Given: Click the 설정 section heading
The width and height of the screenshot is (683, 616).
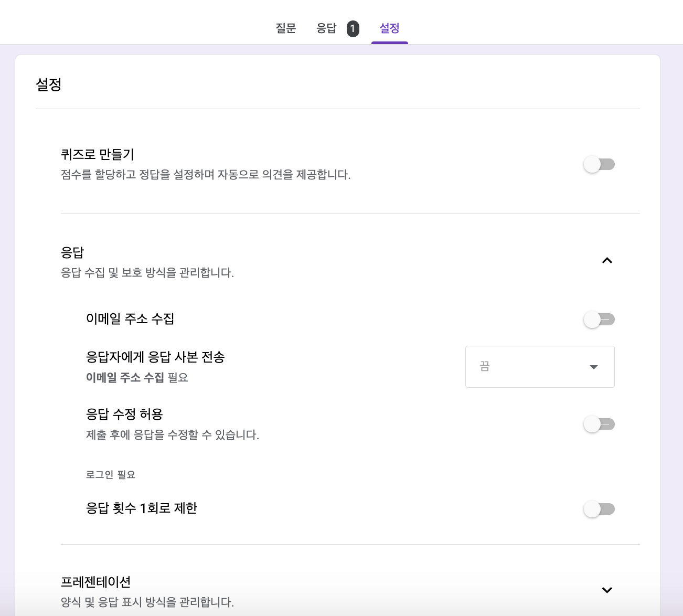Looking at the screenshot, I should tap(48, 84).
